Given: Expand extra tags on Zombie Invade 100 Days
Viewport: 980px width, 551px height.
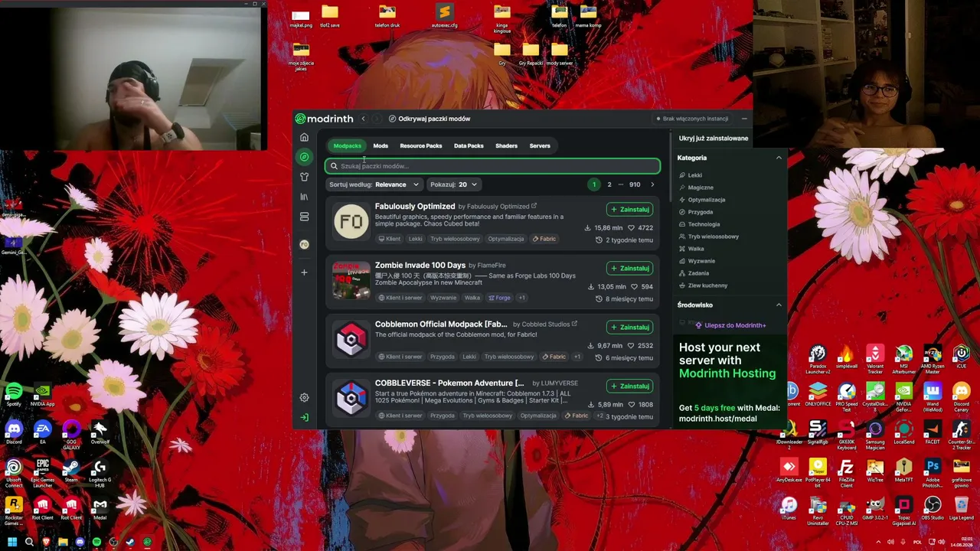Looking at the screenshot, I should pos(521,298).
